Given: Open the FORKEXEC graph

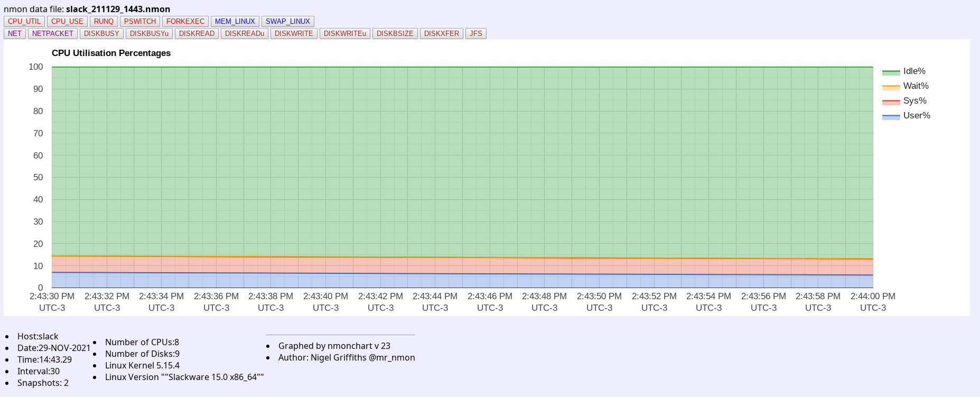Looking at the screenshot, I should pos(185,21).
